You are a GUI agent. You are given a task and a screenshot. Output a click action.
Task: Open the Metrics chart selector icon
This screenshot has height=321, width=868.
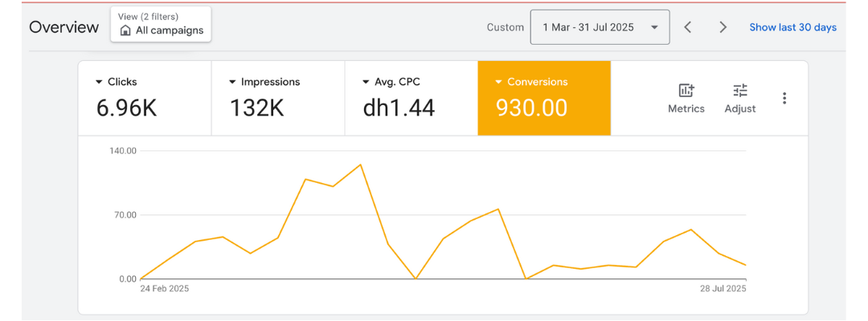[686, 91]
